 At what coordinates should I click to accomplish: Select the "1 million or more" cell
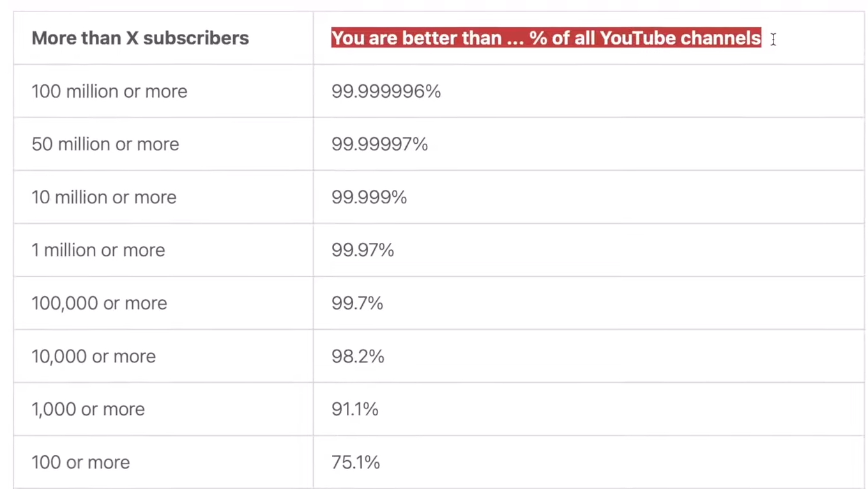point(98,250)
